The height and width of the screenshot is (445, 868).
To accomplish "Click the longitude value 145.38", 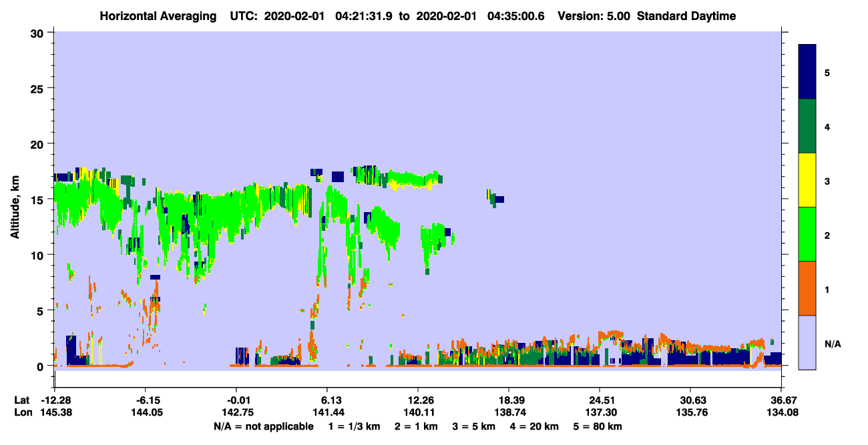I will coord(56,412).
